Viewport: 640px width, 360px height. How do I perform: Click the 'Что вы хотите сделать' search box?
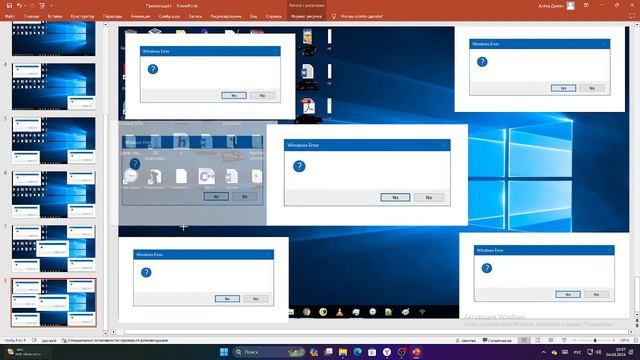click(362, 16)
